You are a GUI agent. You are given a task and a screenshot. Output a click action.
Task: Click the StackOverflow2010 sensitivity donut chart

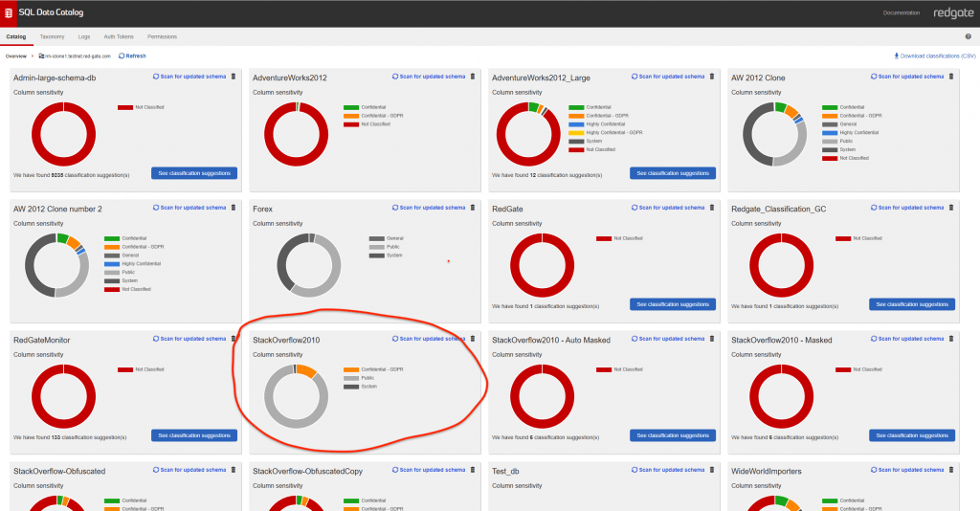[297, 397]
